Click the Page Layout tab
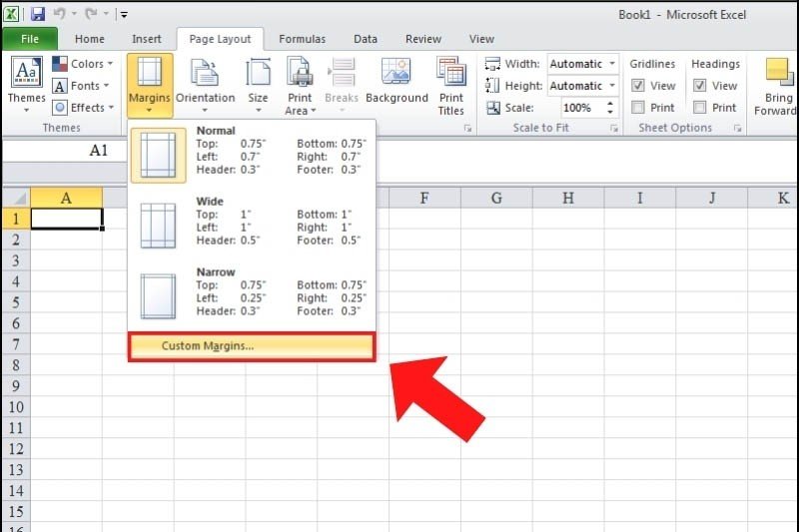Screen dimensions: 799x532 (220, 39)
